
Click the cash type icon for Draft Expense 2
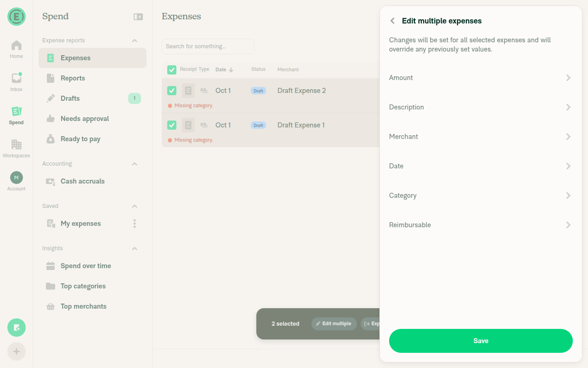tap(204, 91)
